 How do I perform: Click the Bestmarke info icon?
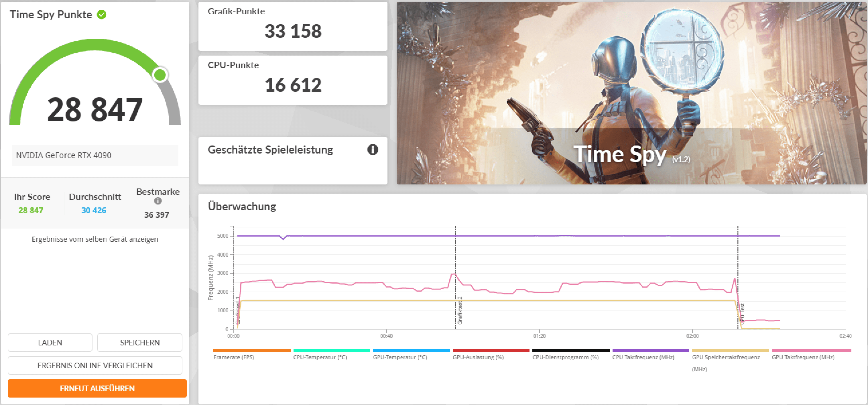pyautogui.click(x=158, y=201)
